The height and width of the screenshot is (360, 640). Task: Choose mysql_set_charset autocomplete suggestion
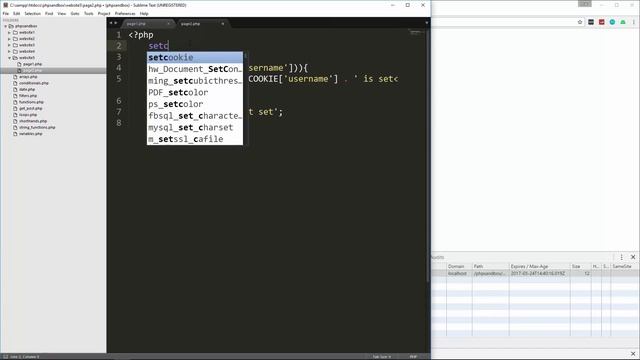195,127
